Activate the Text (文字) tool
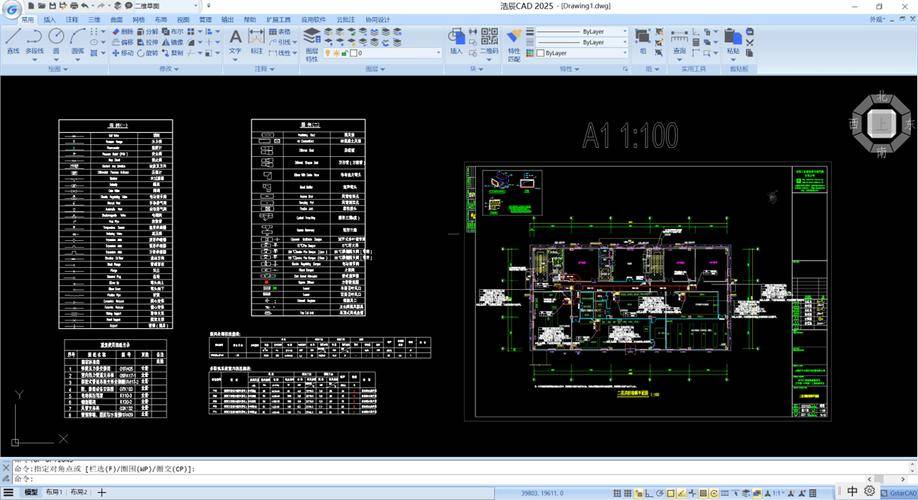 coord(235,40)
